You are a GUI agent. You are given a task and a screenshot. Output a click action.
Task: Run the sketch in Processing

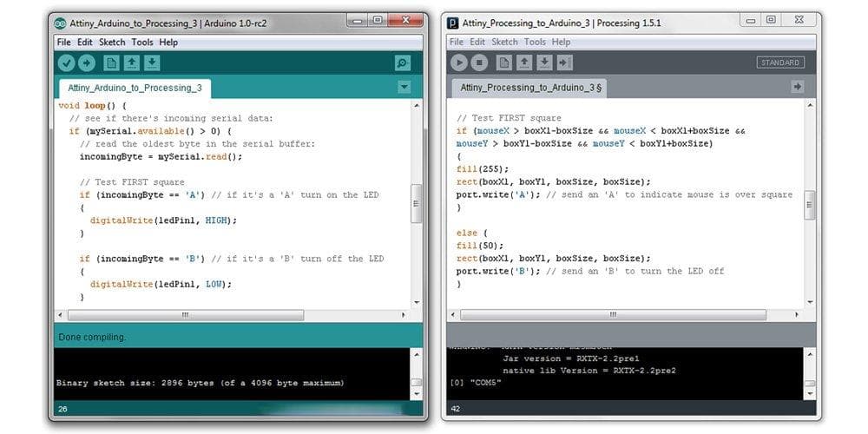(459, 62)
